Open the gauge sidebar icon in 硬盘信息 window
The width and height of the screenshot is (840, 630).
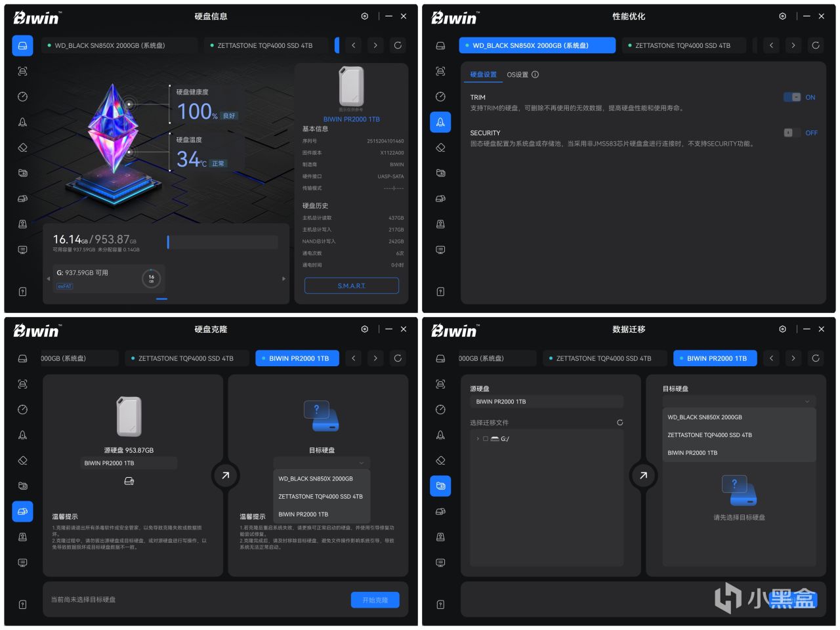(x=22, y=96)
